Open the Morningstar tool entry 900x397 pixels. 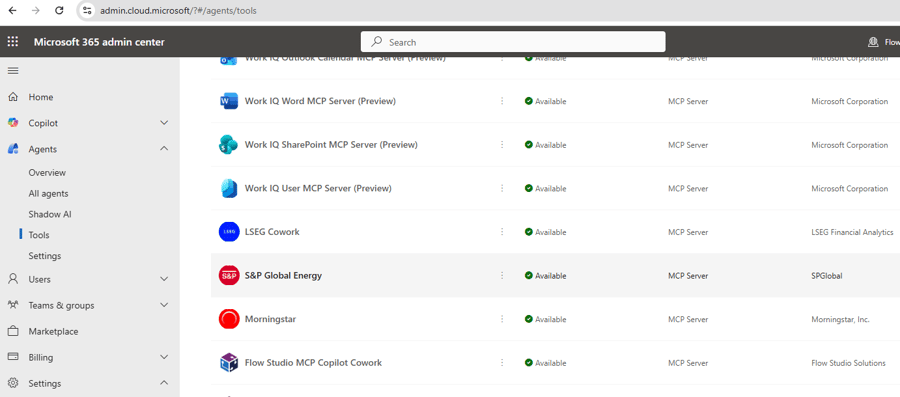click(x=270, y=319)
